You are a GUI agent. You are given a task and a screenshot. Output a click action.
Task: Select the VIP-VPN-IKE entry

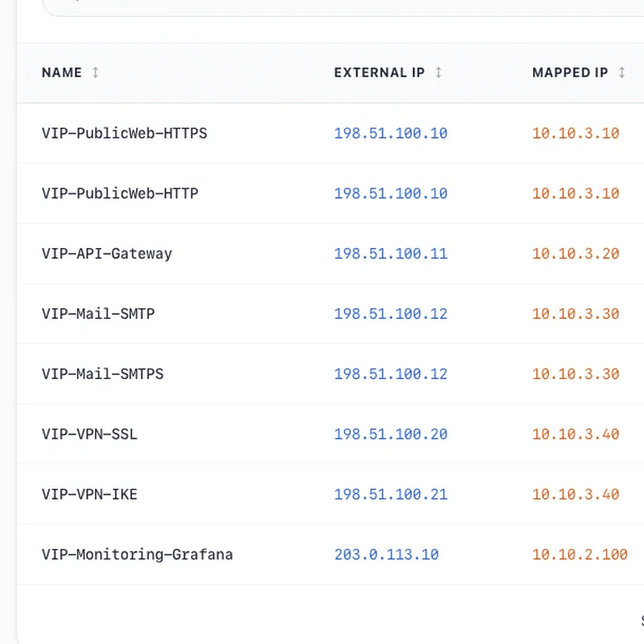tap(89, 494)
